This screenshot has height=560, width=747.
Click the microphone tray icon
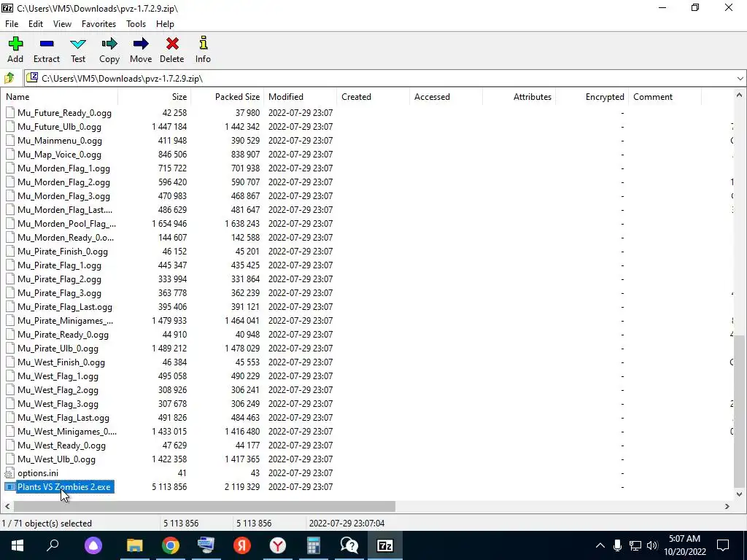(x=617, y=545)
